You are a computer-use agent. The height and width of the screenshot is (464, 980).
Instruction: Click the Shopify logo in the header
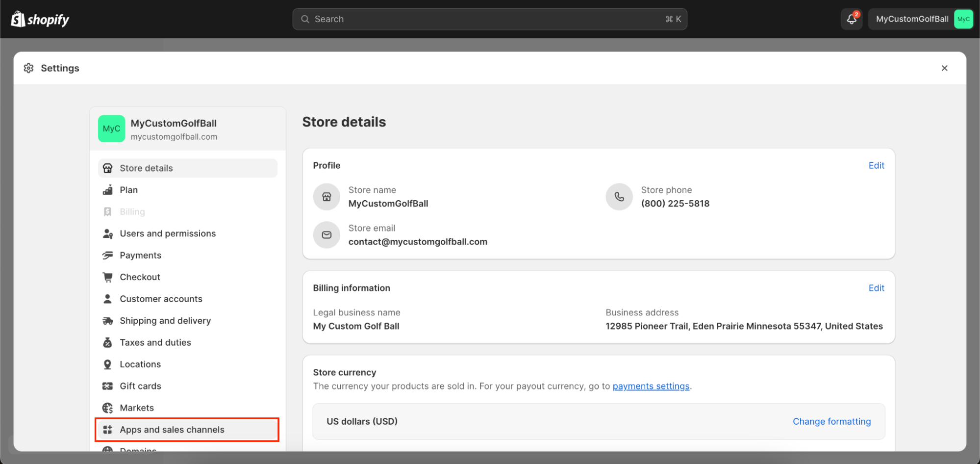[x=40, y=20]
